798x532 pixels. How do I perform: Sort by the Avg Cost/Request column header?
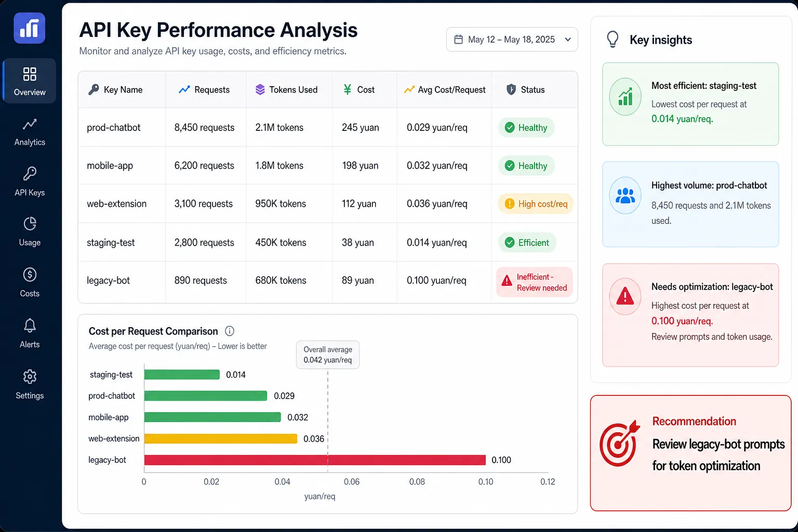445,89
